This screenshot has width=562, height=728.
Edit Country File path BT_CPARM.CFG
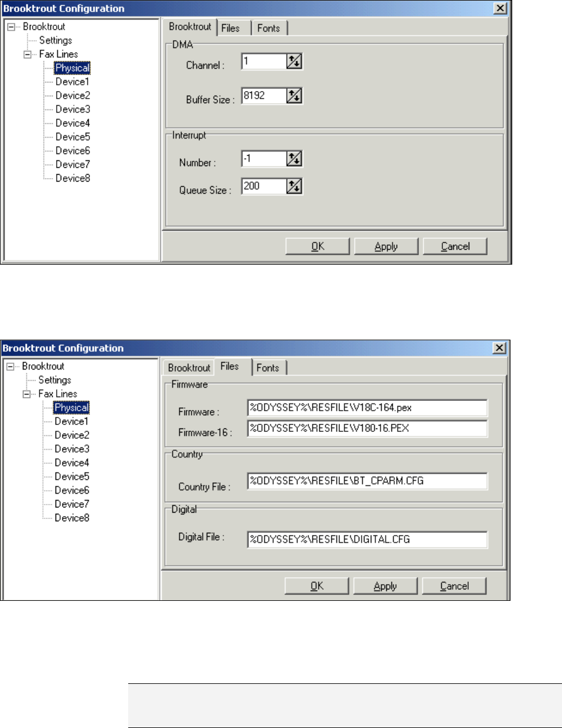pyautogui.click(x=367, y=481)
